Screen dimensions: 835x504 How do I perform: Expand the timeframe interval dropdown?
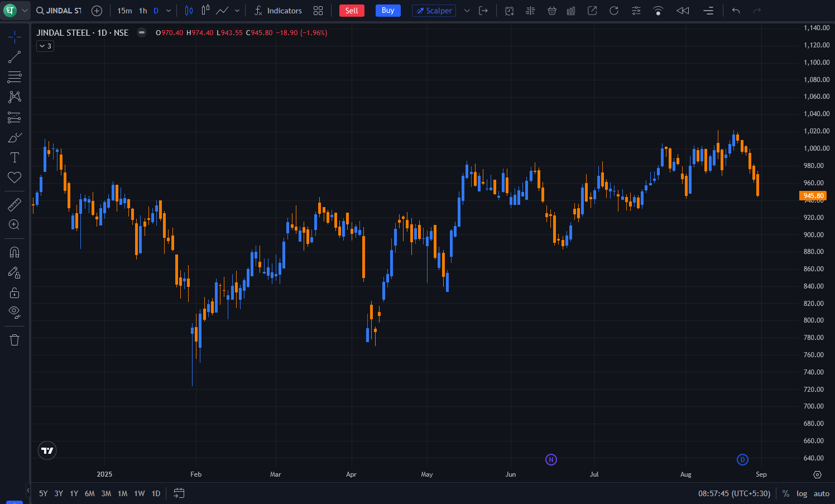coord(169,11)
